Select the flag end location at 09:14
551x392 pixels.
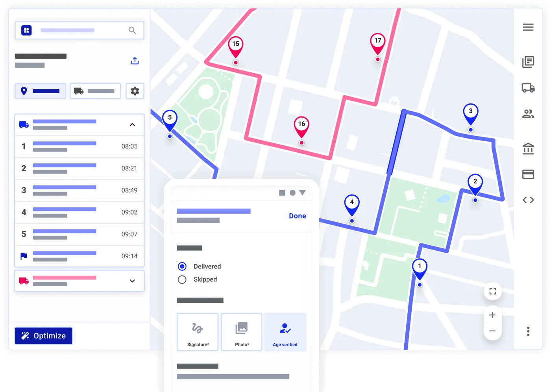pos(80,256)
